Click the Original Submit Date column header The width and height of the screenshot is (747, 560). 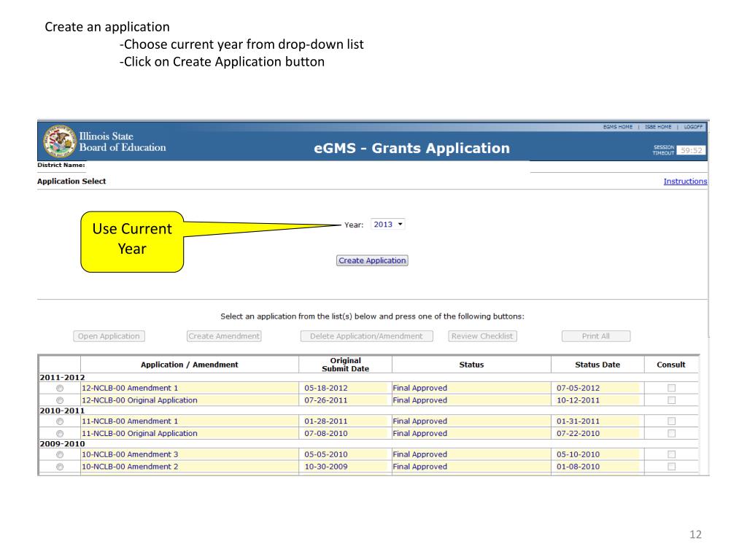coord(345,365)
